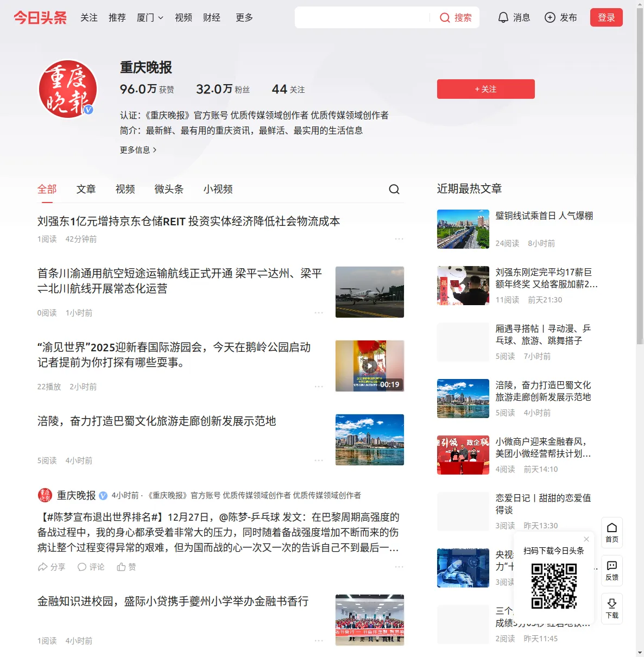Click the red 登录 button
Viewport: 644px width, 657px height.
click(x=607, y=17)
